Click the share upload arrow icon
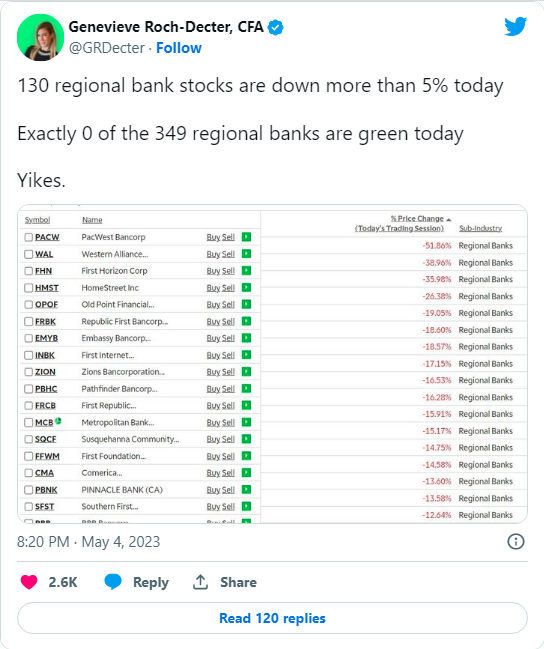Viewport: 544px width, 649px height. (x=200, y=582)
